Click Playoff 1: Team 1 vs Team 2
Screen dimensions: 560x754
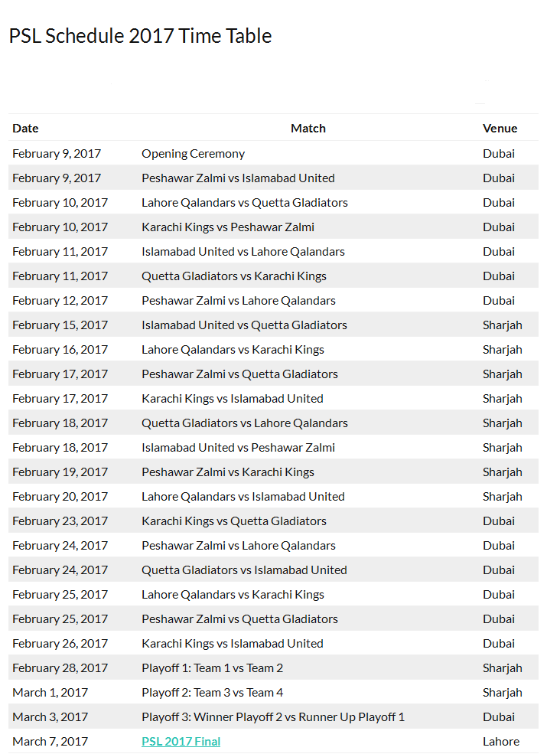click(x=212, y=668)
